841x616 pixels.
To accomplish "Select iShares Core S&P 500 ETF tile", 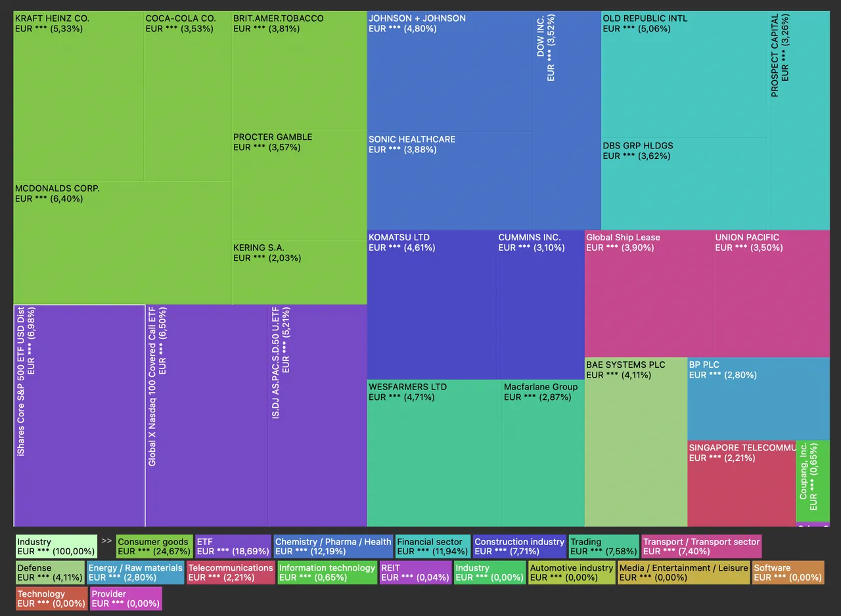I will tap(80, 416).
